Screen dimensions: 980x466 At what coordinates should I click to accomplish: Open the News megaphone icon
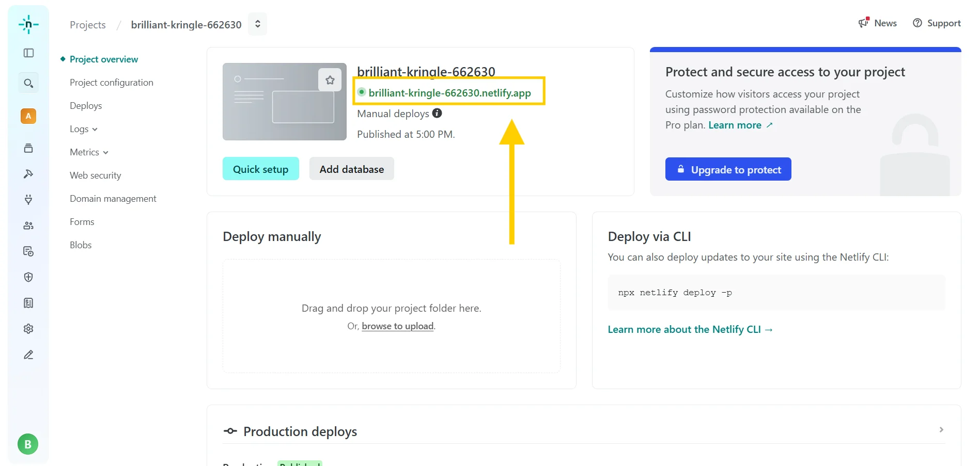pyautogui.click(x=864, y=22)
